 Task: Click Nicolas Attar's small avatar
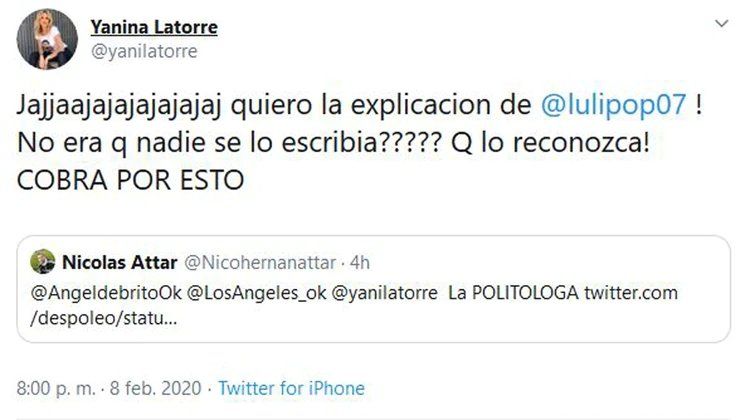(x=43, y=262)
